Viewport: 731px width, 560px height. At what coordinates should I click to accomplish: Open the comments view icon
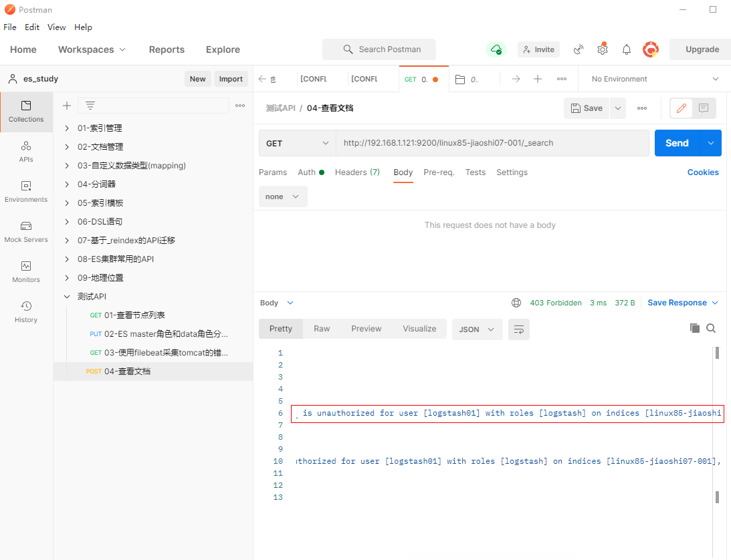(704, 108)
